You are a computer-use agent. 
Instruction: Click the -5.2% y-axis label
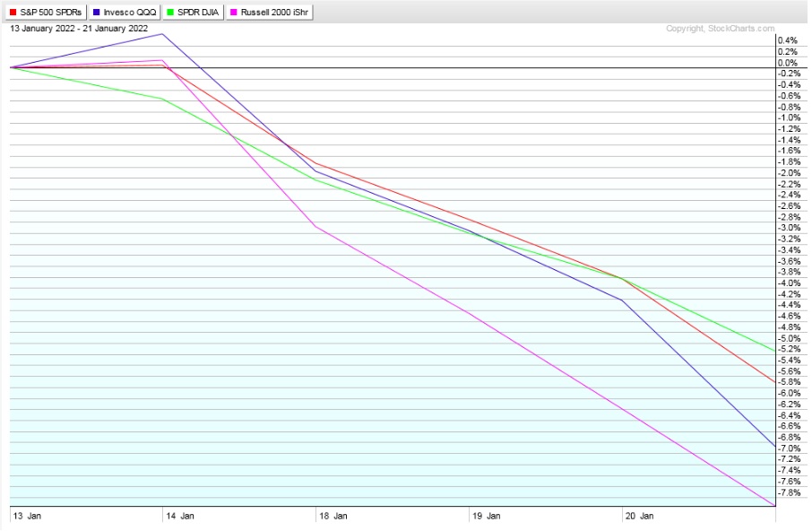(790, 349)
